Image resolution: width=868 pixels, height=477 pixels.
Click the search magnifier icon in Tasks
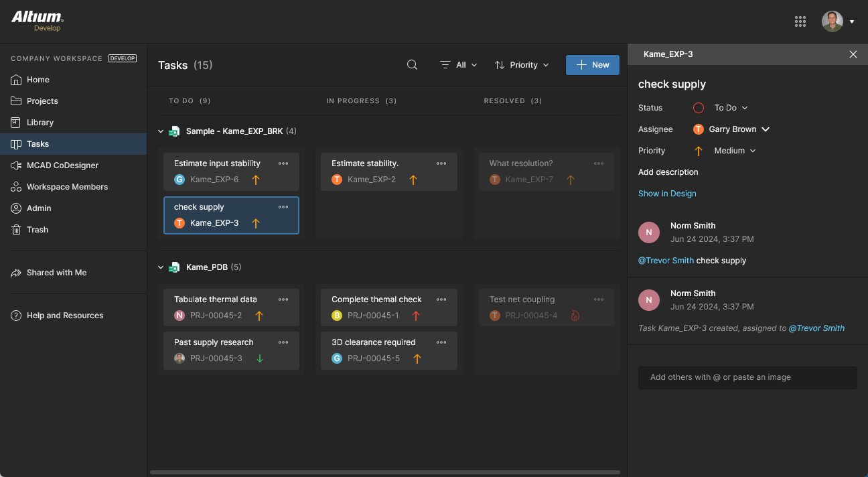click(412, 65)
